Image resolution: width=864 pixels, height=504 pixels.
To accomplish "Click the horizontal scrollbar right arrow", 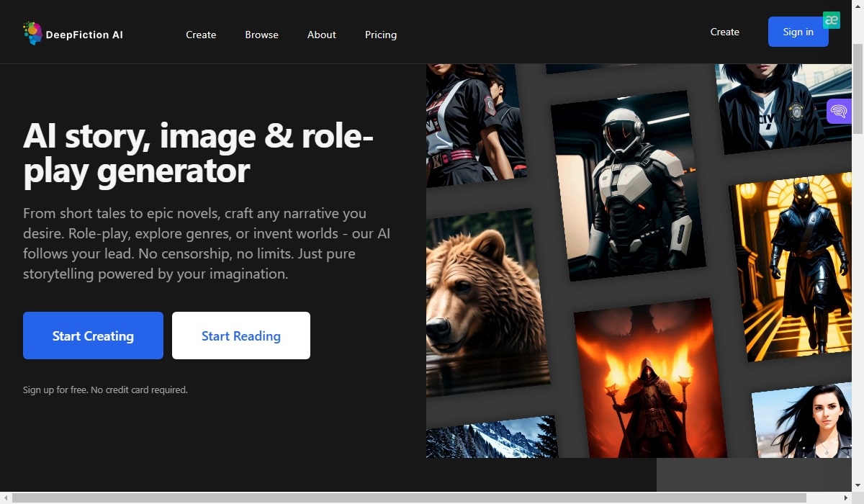I will pyautogui.click(x=846, y=498).
